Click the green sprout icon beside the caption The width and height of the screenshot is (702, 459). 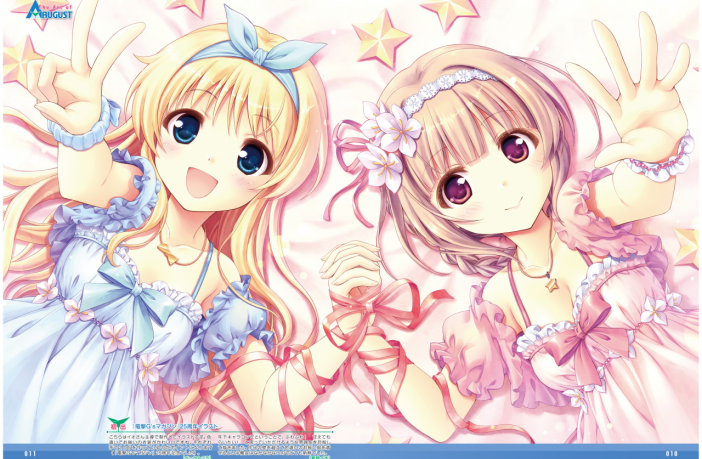coord(118,423)
